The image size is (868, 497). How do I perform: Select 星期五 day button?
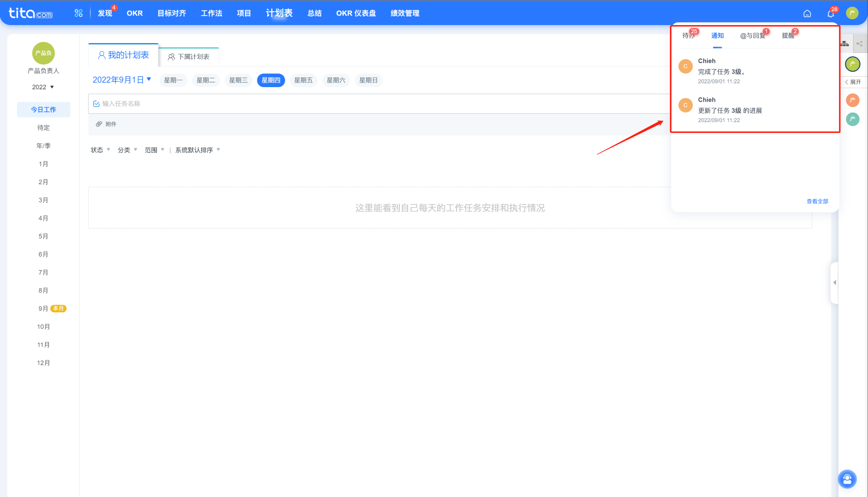tap(303, 80)
